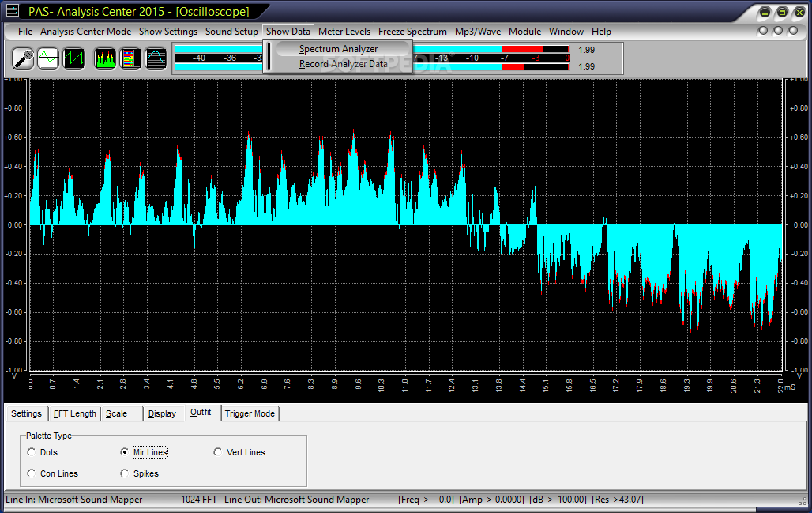Screen dimensions: 812x513
Task: Open the Window menu
Action: point(566,32)
